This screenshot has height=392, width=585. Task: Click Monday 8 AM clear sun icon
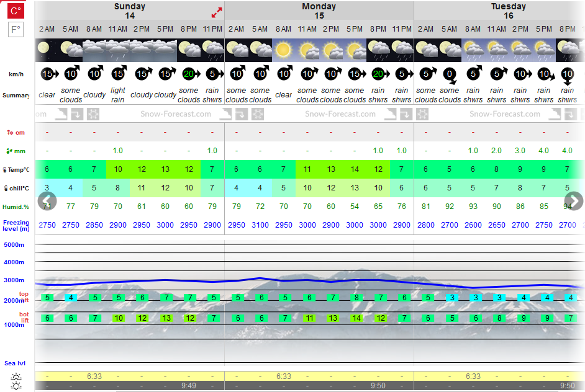284,50
